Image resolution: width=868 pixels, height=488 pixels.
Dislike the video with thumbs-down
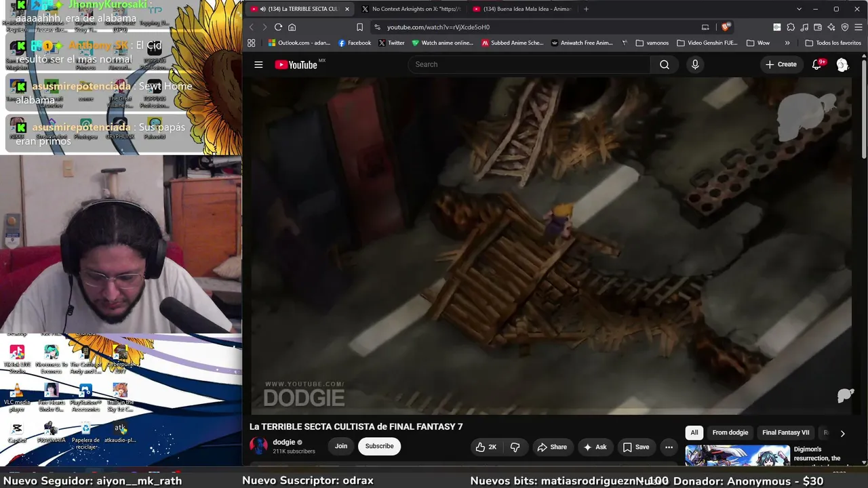(515, 447)
